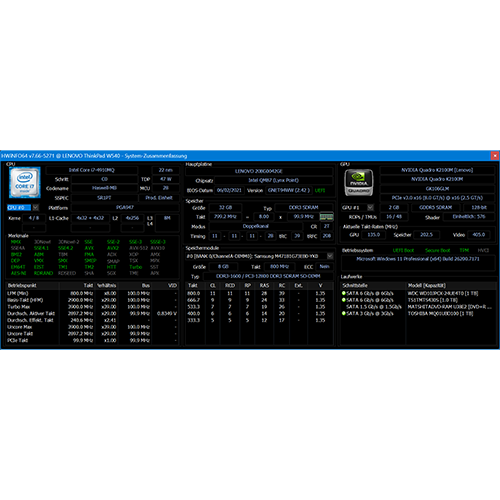The height and width of the screenshot is (500, 500).
Task: Click the 4 / 8 cores value
Action: click(34, 218)
